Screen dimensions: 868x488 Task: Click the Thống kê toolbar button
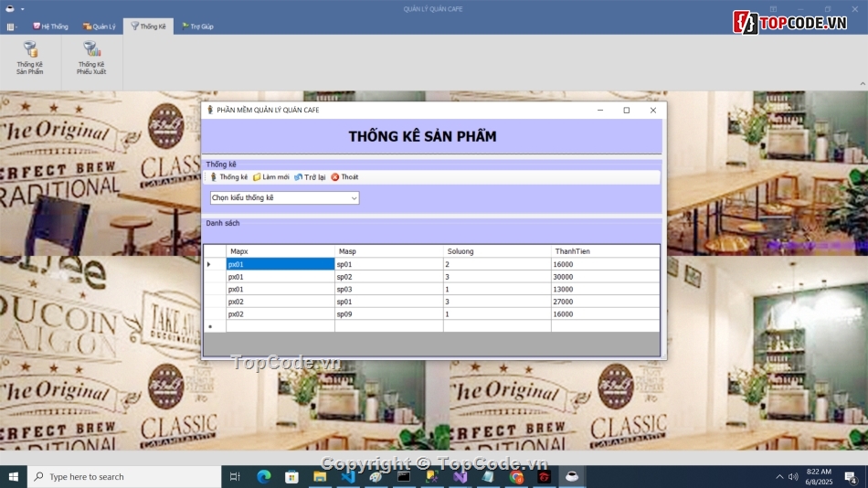(x=228, y=177)
